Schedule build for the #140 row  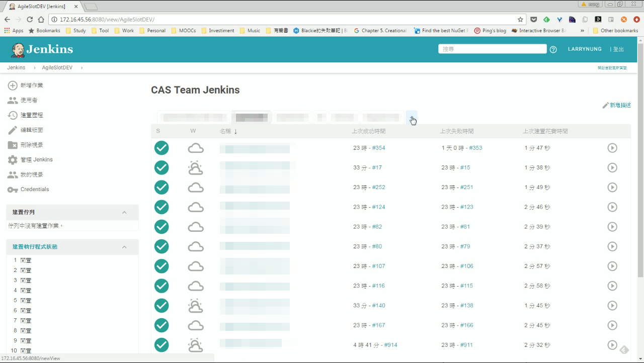coord(612,305)
